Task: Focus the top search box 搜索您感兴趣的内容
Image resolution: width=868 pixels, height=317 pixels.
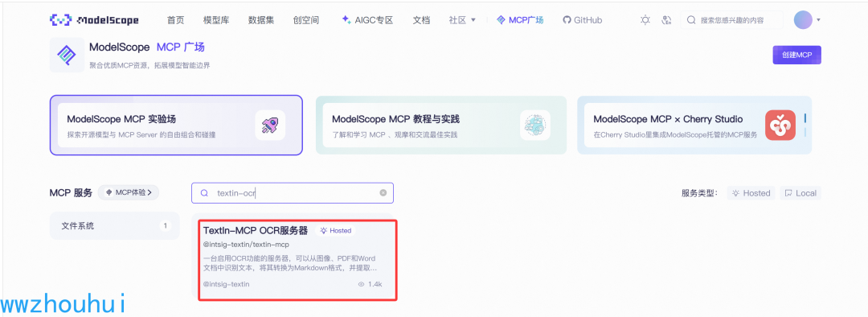Action: coord(732,20)
